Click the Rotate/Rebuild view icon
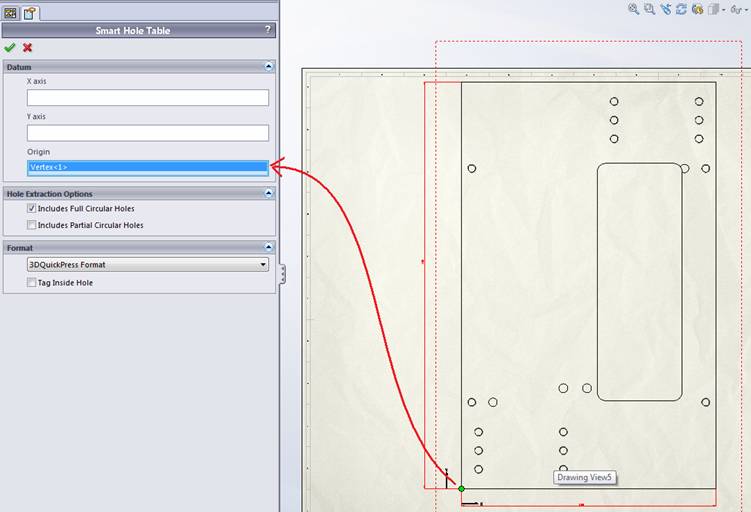This screenshot has width=751, height=512. 682,9
